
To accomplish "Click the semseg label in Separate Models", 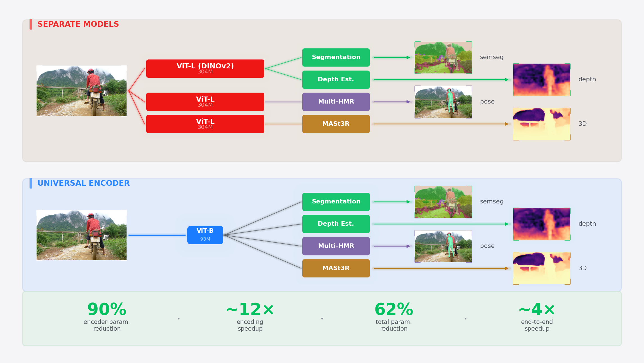I will tap(492, 57).
